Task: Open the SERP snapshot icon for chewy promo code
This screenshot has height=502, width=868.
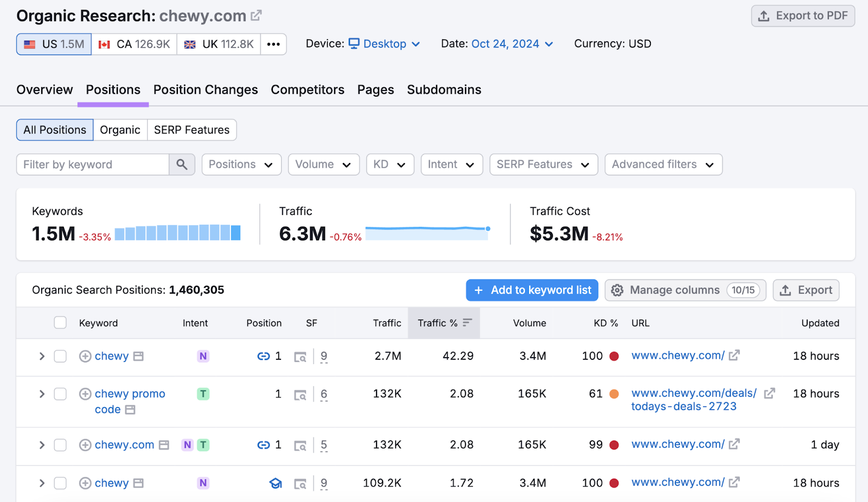Action: point(301,394)
